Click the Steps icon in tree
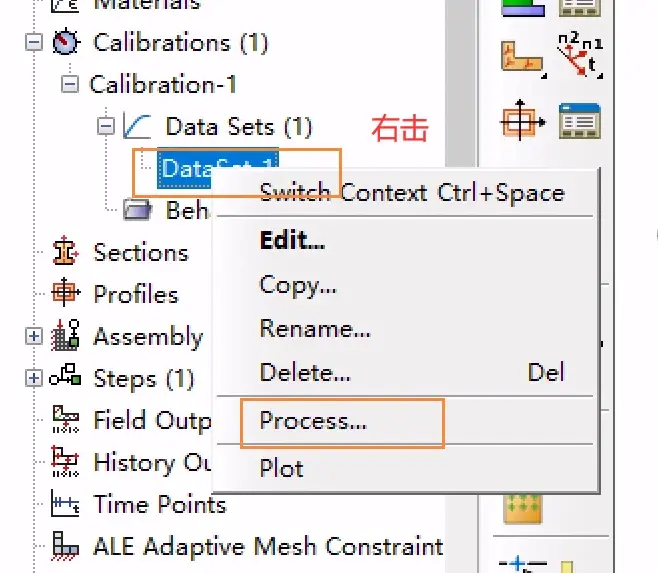This screenshot has height=573, width=658. click(x=65, y=375)
